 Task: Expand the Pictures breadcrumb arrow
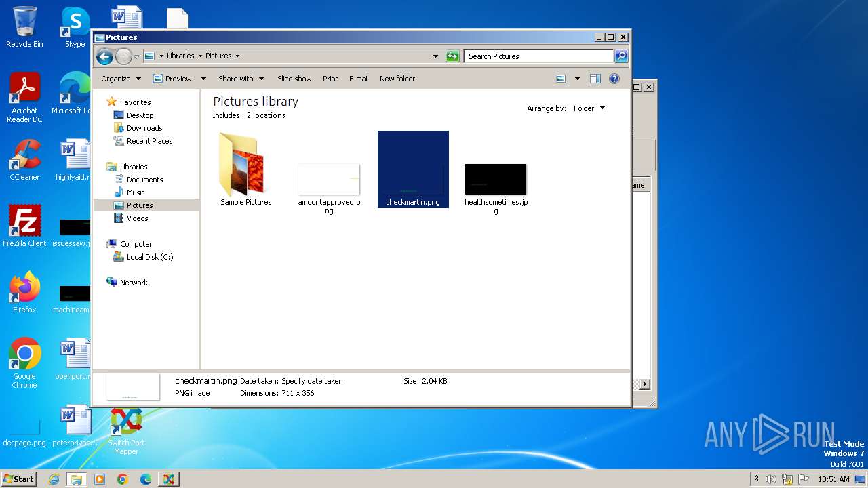click(x=237, y=56)
